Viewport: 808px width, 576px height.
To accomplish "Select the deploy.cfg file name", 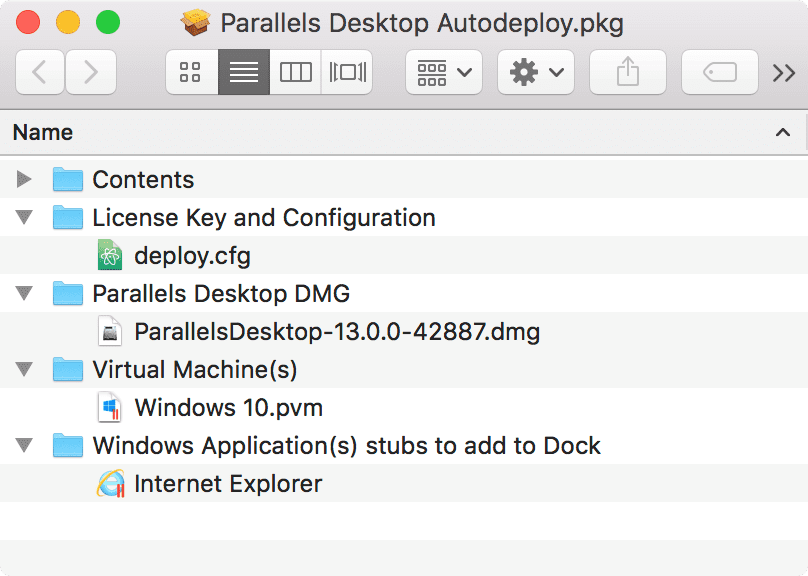I will (192, 256).
